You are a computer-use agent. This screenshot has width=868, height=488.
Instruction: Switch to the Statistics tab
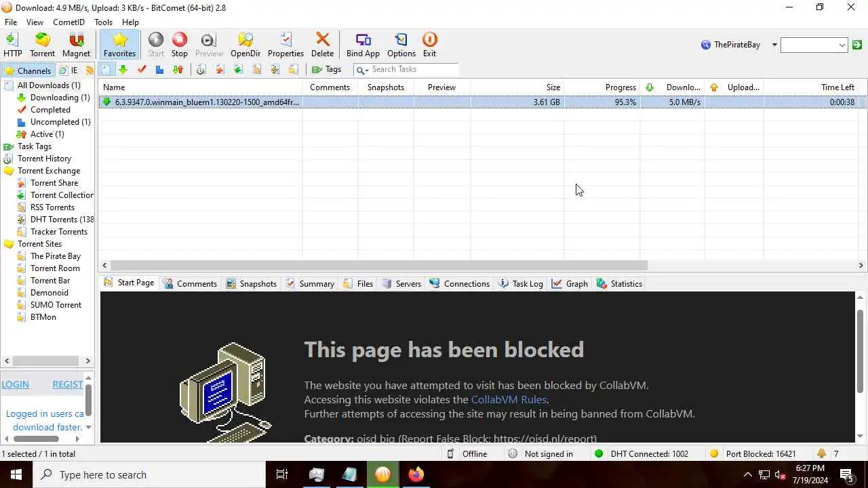[619, 284]
